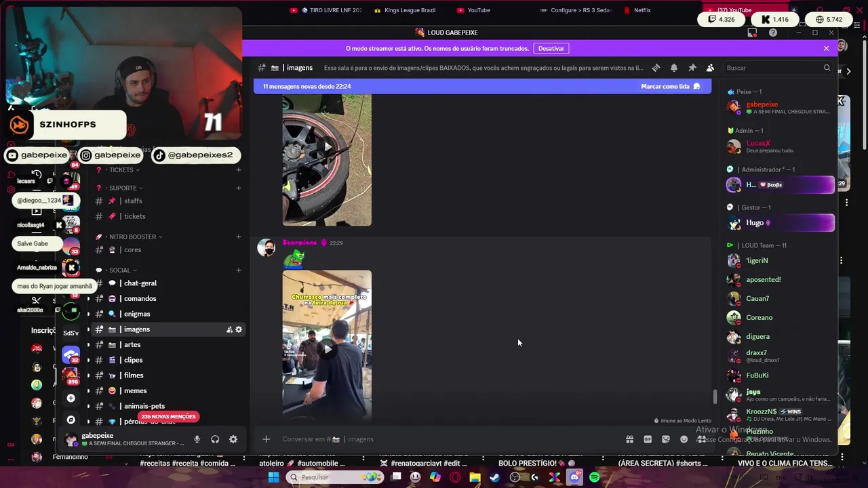Open Windows Start menu

click(273, 477)
